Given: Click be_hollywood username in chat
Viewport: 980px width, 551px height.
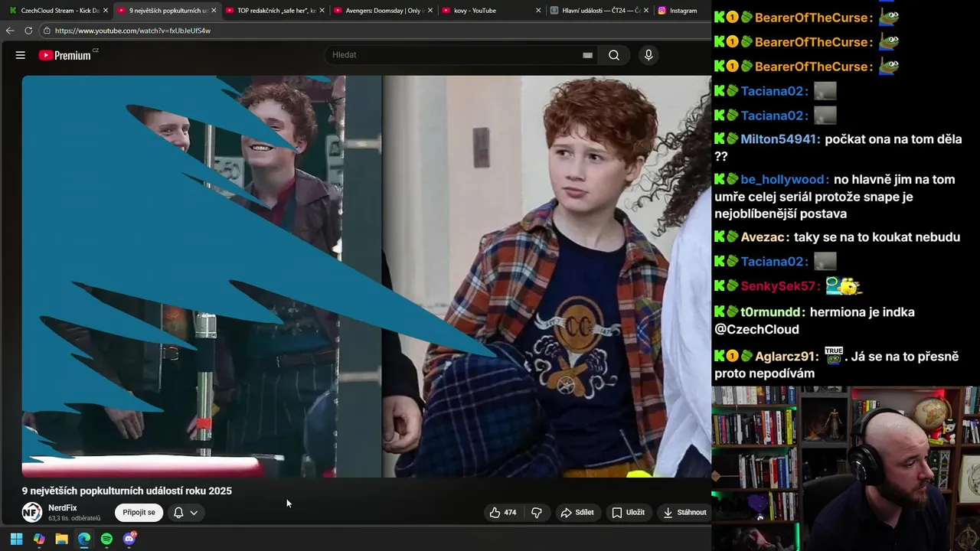Looking at the screenshot, I should click(x=785, y=180).
